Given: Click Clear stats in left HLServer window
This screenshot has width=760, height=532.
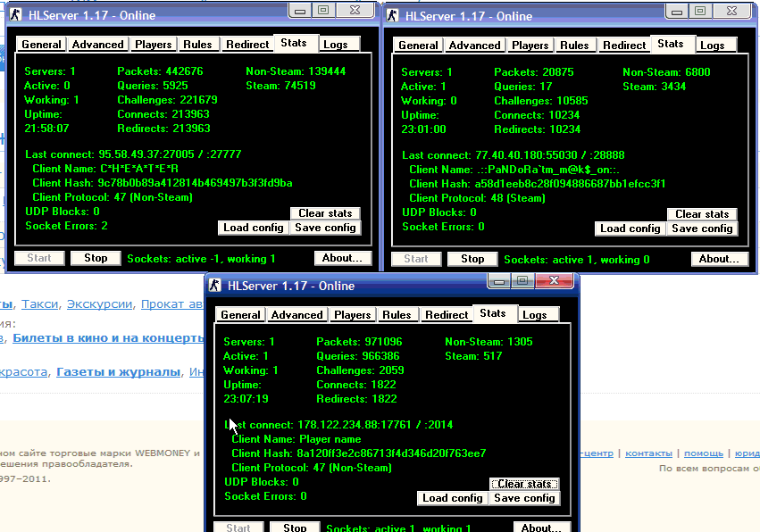Looking at the screenshot, I should (325, 213).
